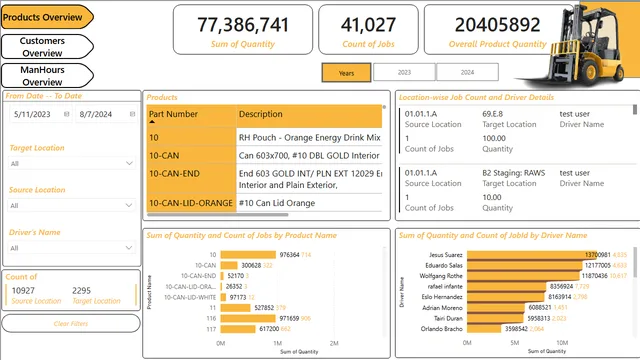
Task: Click Target Location count 2295
Action: tap(81, 291)
